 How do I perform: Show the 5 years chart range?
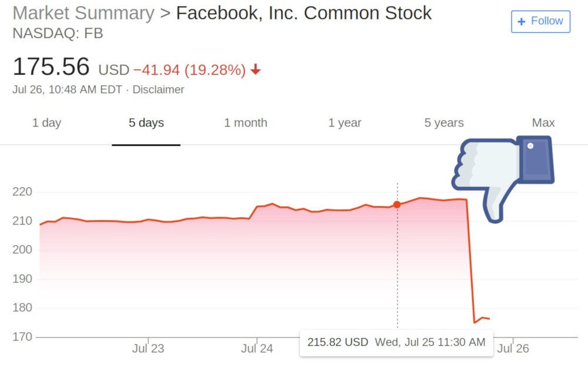444,123
